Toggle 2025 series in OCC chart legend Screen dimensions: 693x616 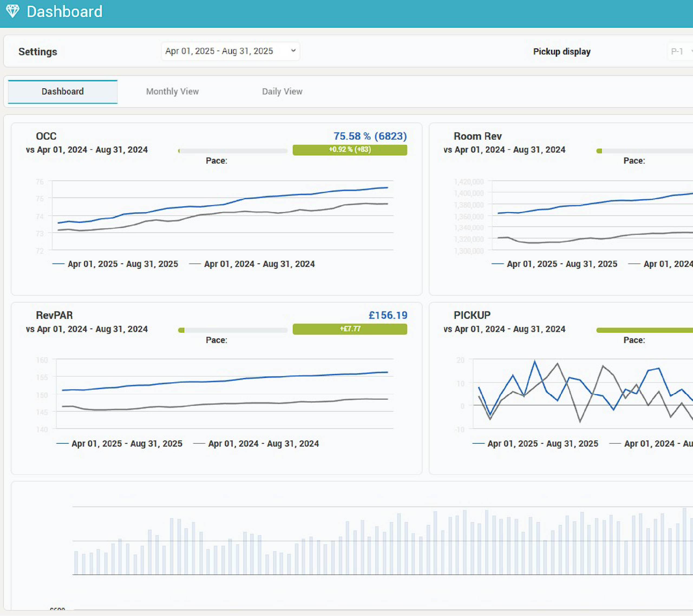coord(115,264)
